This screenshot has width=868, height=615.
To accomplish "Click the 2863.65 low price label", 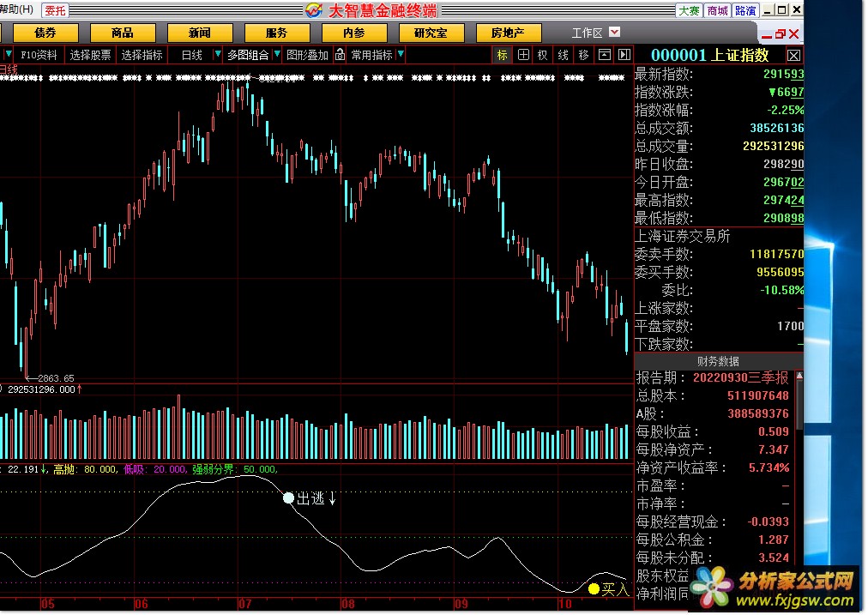I will tap(56, 378).
